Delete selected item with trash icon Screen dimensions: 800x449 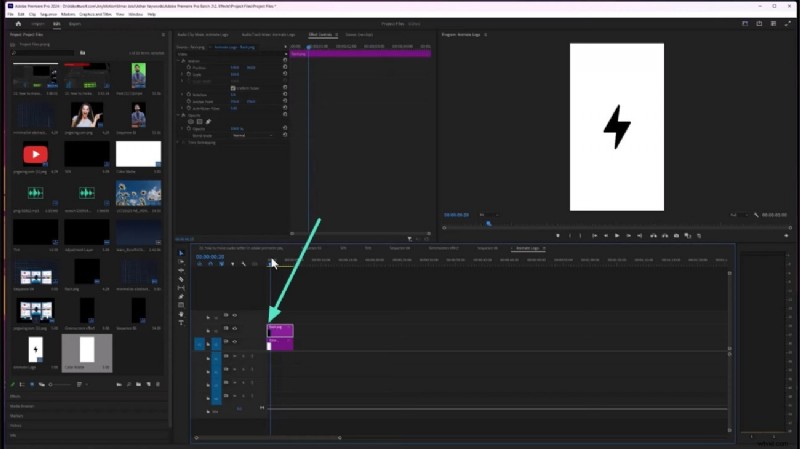[158, 384]
